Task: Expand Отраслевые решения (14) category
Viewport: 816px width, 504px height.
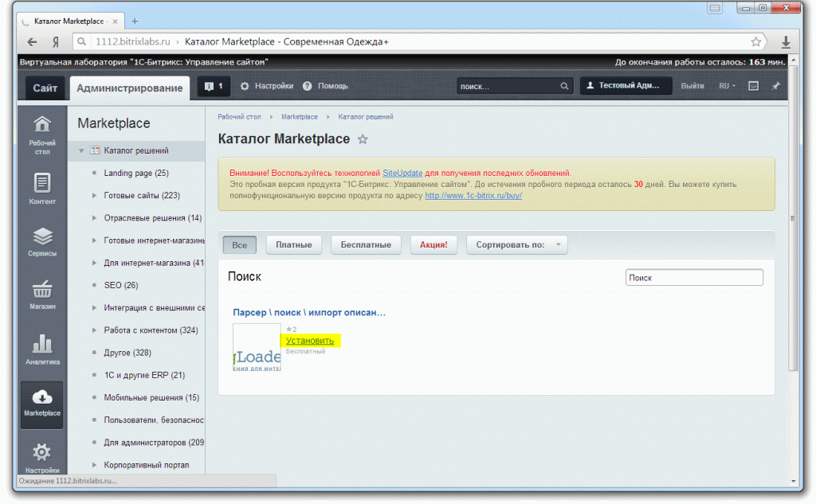Action: pos(94,218)
